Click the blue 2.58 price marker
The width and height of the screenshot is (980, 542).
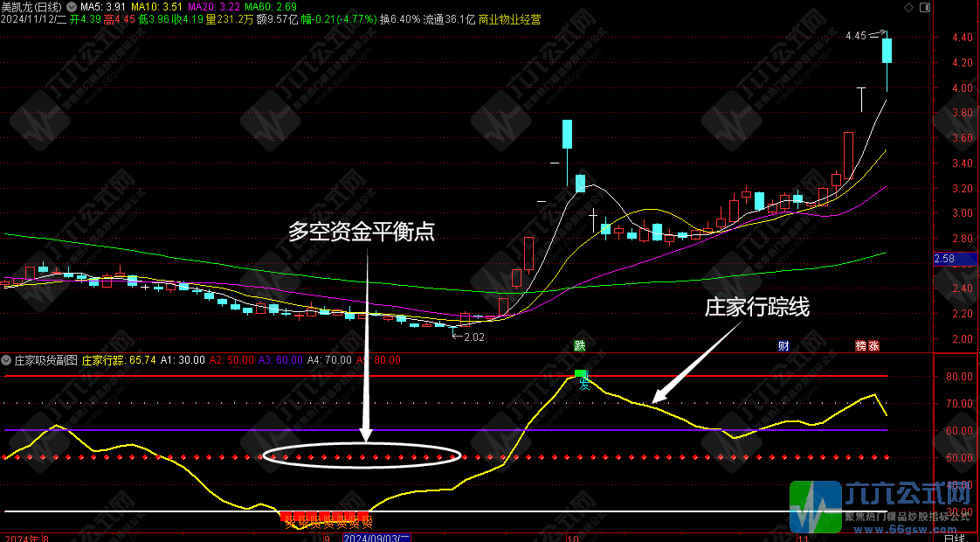pos(953,260)
